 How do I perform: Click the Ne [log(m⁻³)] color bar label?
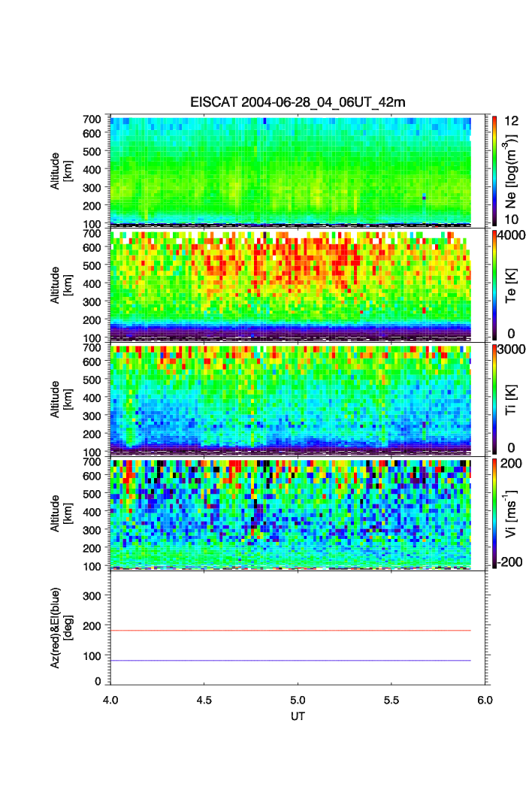[x=515, y=170]
